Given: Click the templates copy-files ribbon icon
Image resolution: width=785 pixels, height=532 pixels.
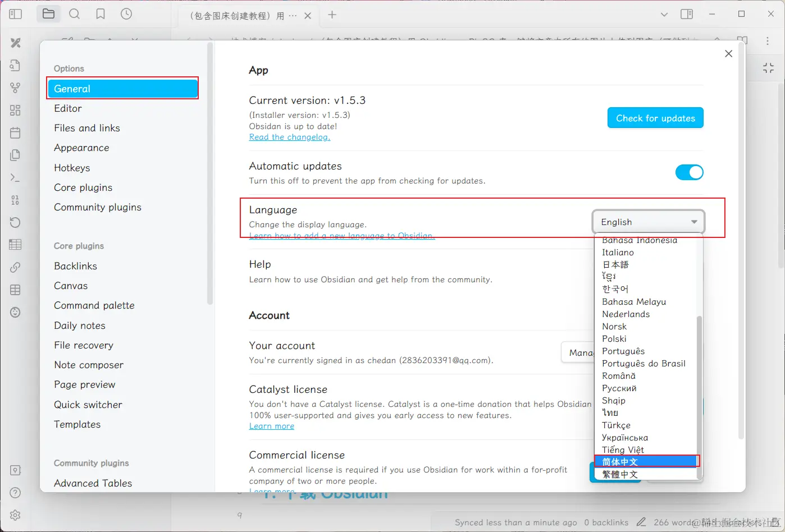Looking at the screenshot, I should (x=15, y=155).
